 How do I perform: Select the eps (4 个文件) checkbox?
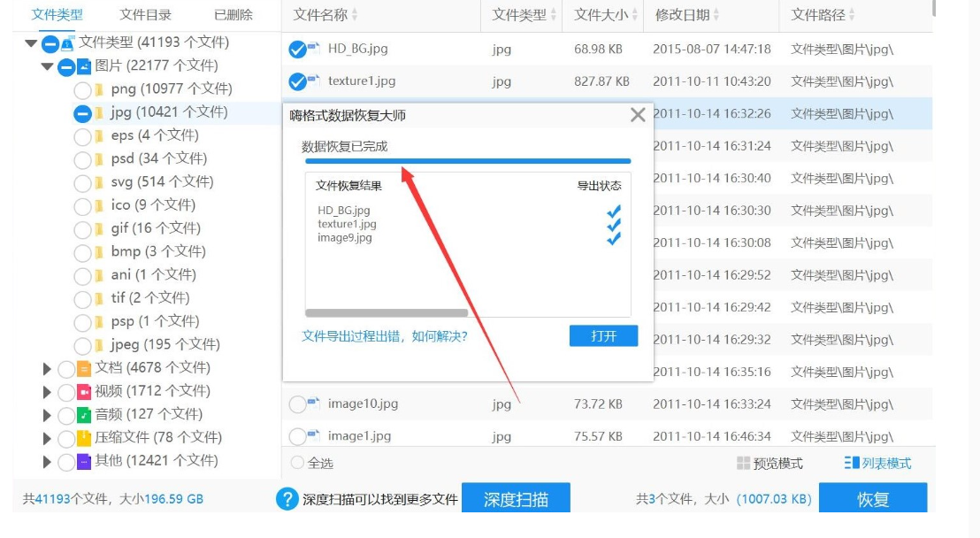coord(82,136)
